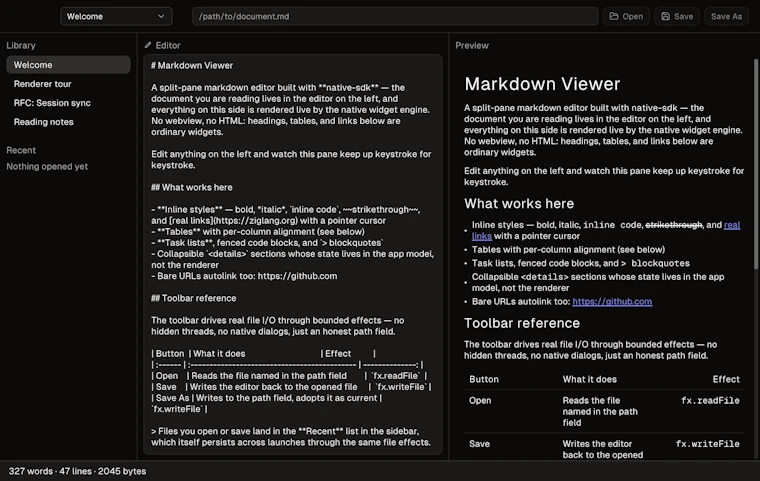Click the What it does column header
This screenshot has width=760, height=481.
click(x=589, y=379)
